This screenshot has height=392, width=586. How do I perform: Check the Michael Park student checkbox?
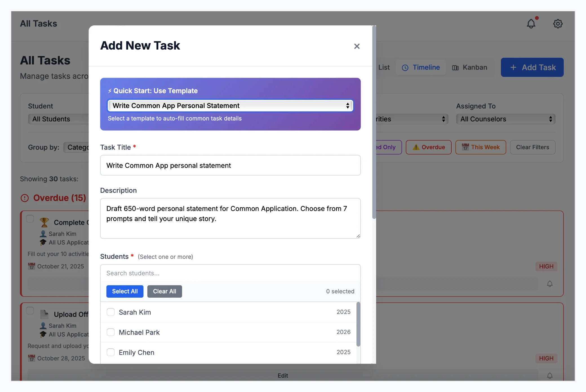pos(110,332)
